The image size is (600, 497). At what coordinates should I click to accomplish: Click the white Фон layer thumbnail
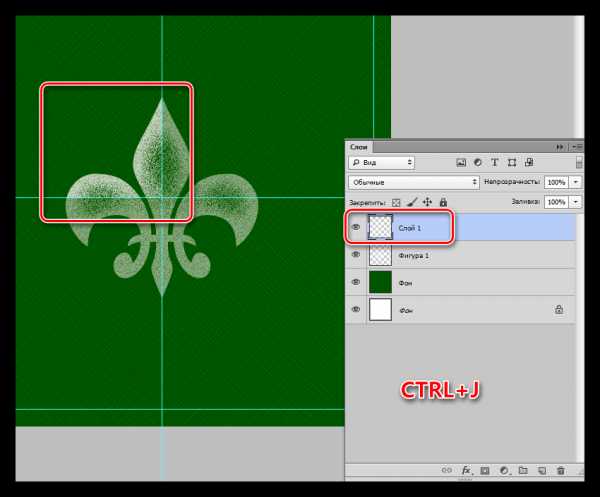381,311
